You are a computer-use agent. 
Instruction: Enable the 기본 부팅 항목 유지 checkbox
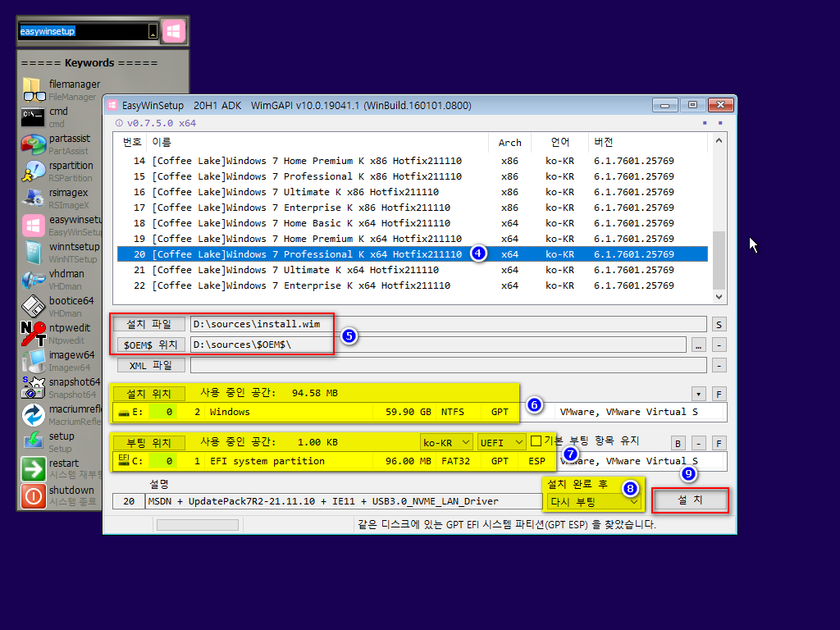coord(536,441)
